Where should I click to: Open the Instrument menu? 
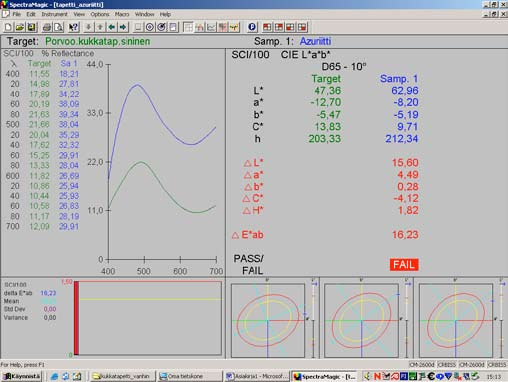click(54, 14)
